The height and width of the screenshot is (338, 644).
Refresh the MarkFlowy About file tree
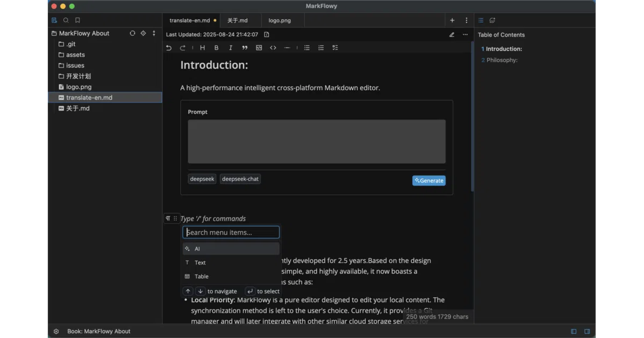[133, 33]
